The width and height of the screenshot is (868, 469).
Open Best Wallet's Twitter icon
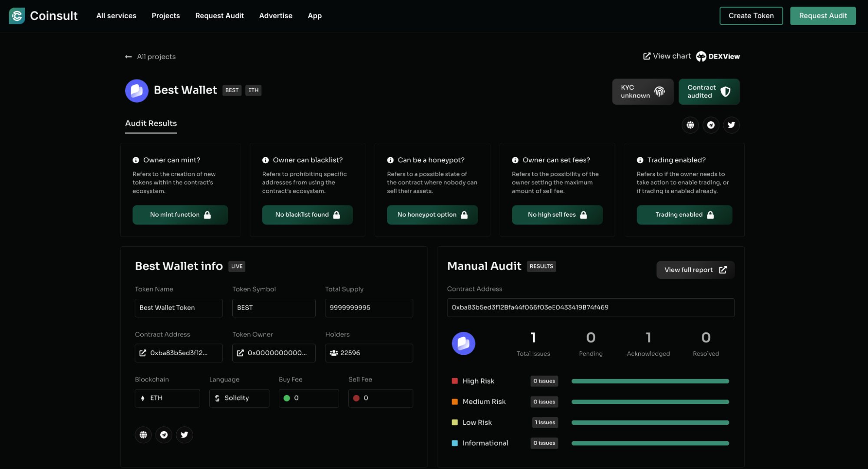click(731, 125)
